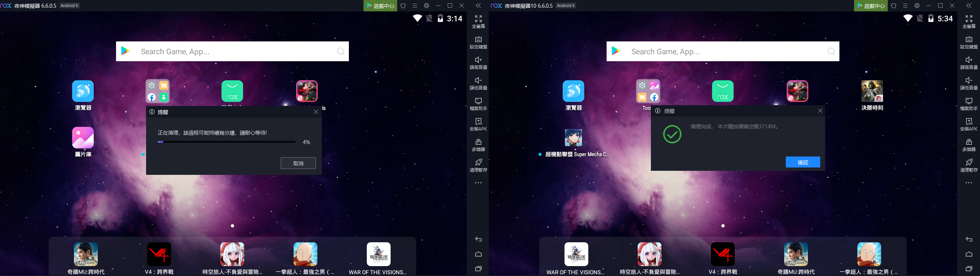Screen dimensions: 980x276
Task: Open settings gear in right emulator title bar
Action: [917, 6]
